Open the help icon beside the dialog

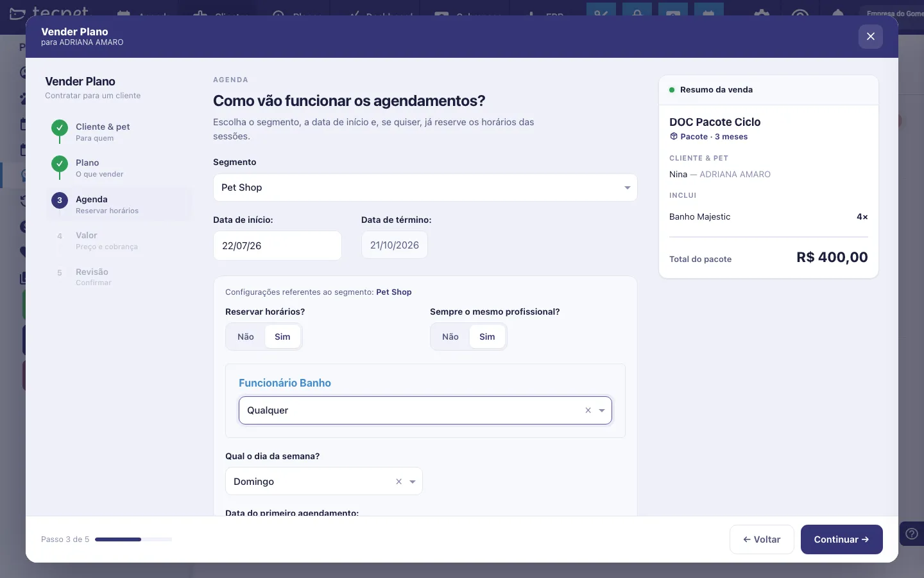pyautogui.click(x=911, y=534)
